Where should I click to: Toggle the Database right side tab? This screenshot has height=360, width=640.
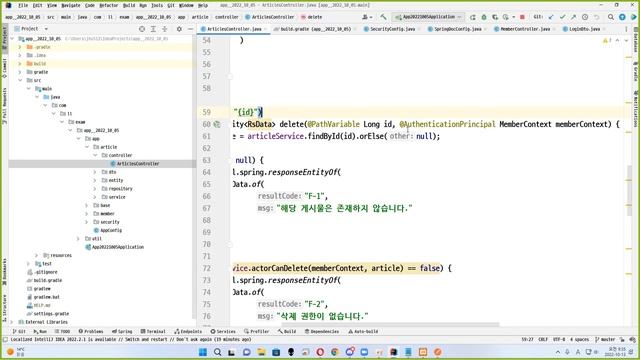pos(636,40)
